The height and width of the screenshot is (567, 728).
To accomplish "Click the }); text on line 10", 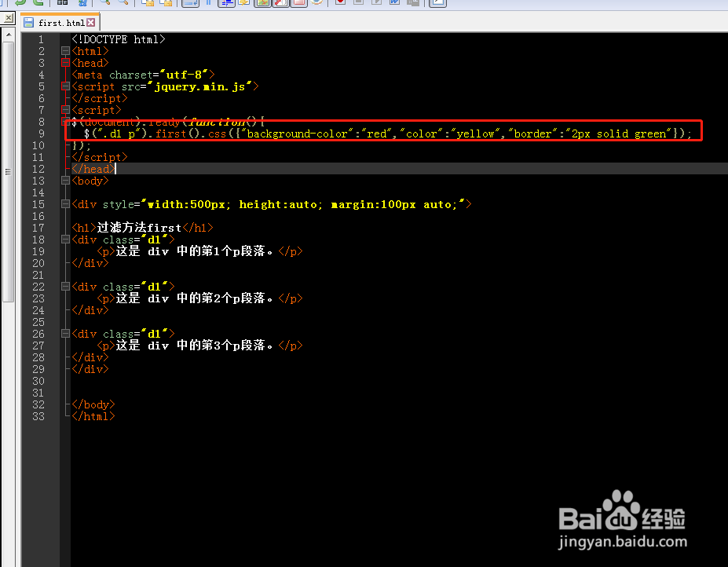I will pos(82,146).
